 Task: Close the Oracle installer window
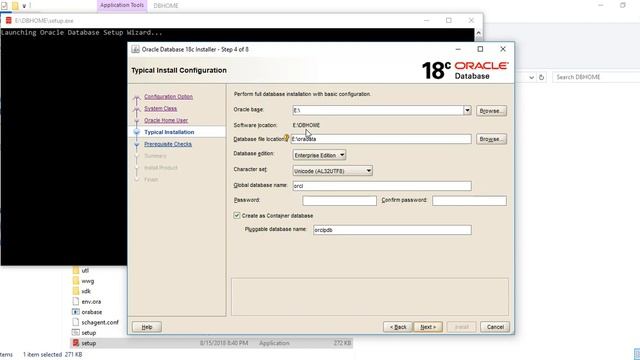(503, 49)
